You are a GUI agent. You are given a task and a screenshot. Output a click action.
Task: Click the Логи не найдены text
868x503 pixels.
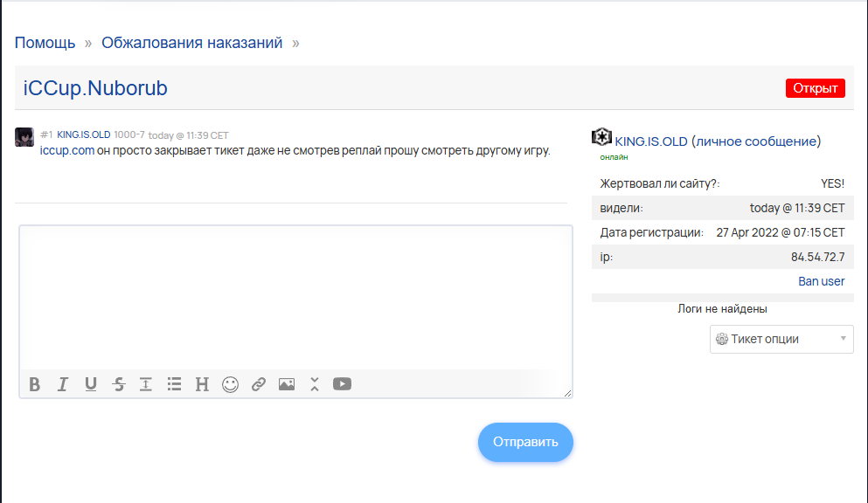tap(722, 309)
